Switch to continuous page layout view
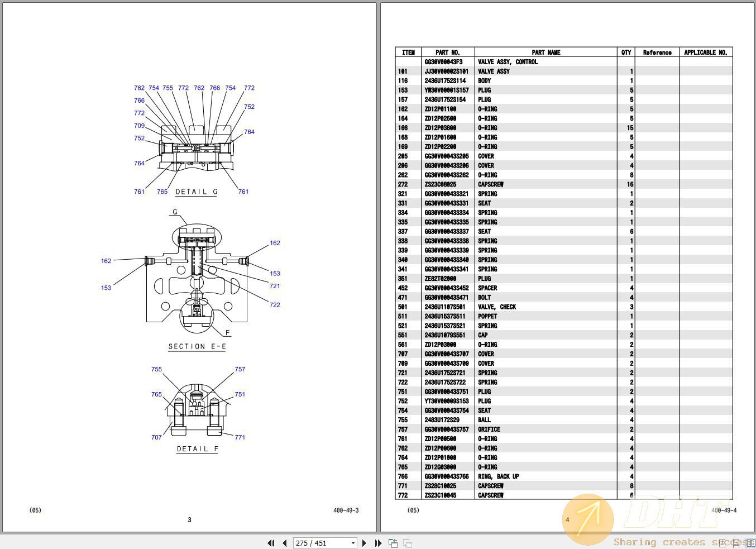The height and width of the screenshot is (549, 756). click(737, 543)
